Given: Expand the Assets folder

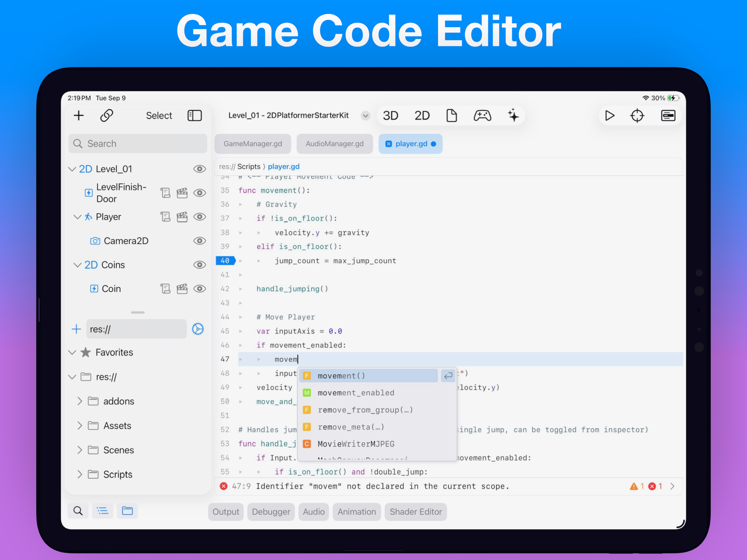Looking at the screenshot, I should click(80, 425).
